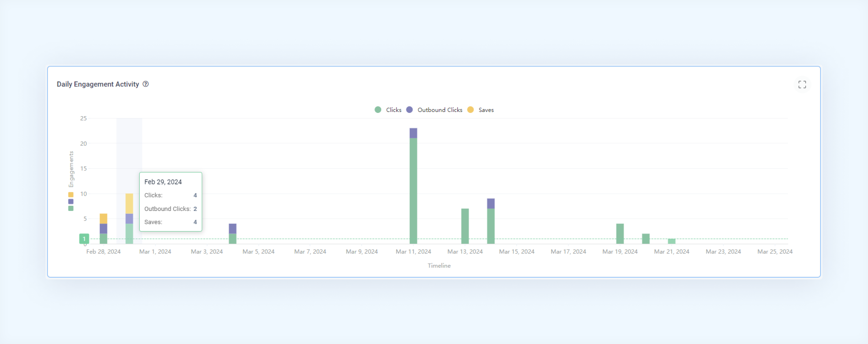
Task: Select the tall Mar 11, 2024 bar
Action: coord(413,186)
